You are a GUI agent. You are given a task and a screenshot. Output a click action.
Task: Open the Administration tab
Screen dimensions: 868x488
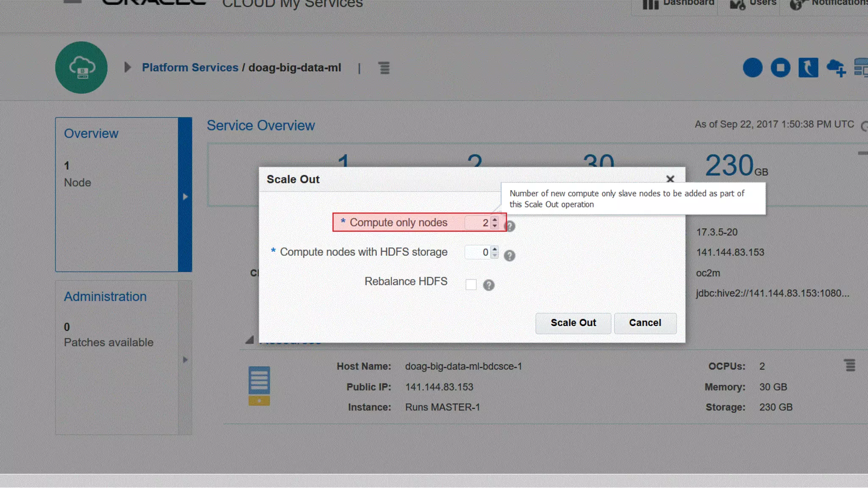pos(105,297)
